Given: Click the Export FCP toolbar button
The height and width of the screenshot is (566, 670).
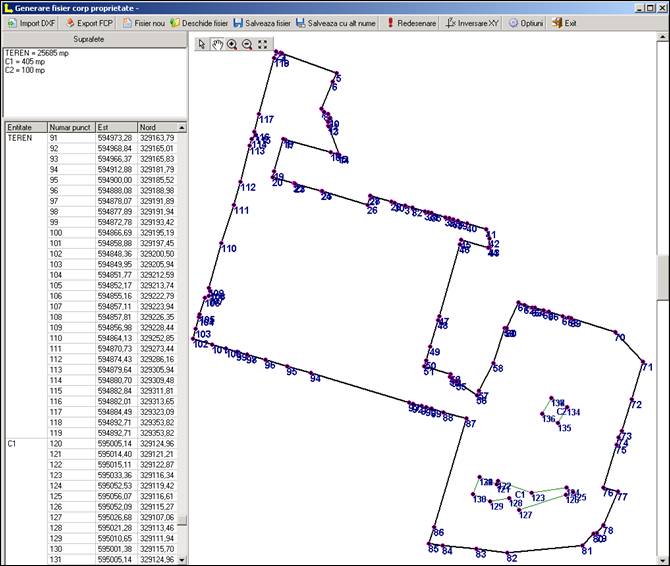Looking at the screenshot, I should tap(89, 23).
